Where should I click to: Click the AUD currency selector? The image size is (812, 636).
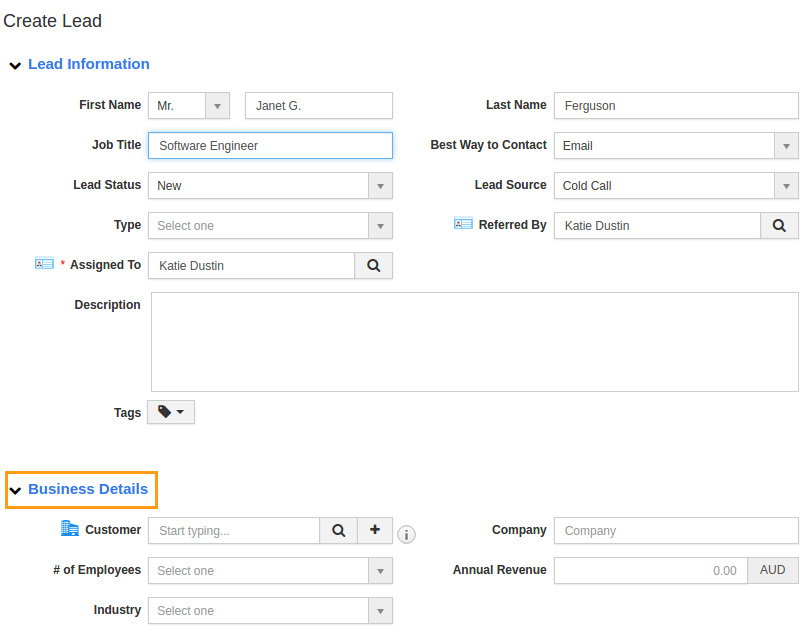772,570
